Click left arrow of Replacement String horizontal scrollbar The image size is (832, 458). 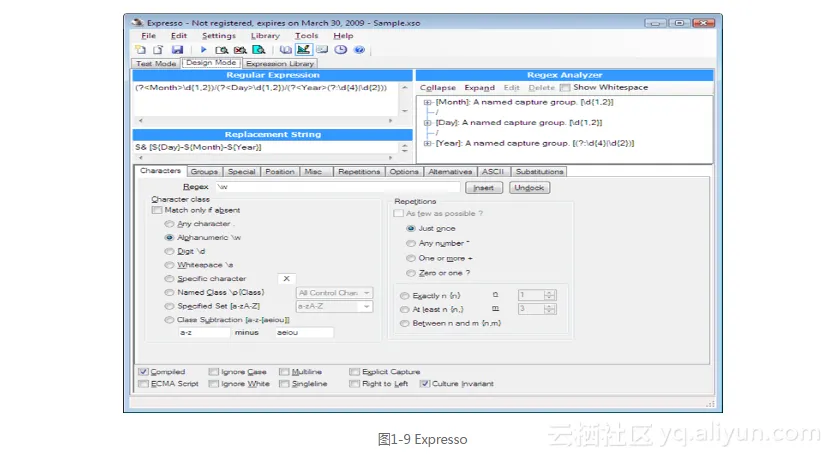point(141,158)
